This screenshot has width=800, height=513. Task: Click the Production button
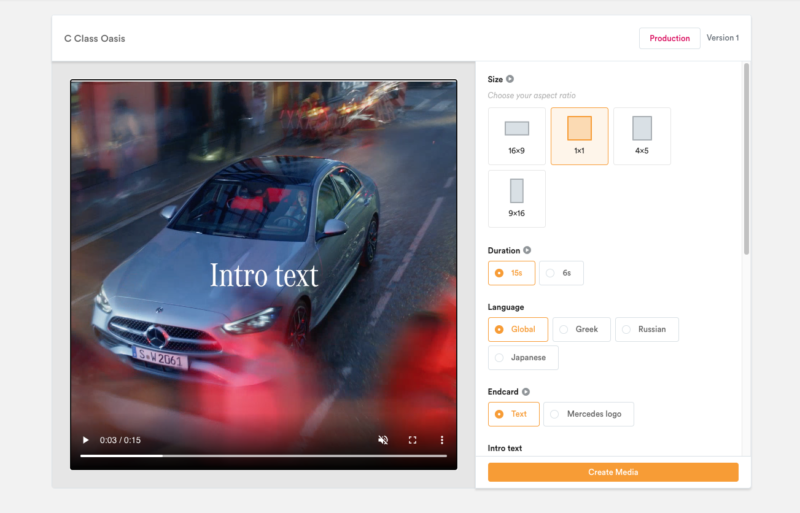click(x=669, y=38)
